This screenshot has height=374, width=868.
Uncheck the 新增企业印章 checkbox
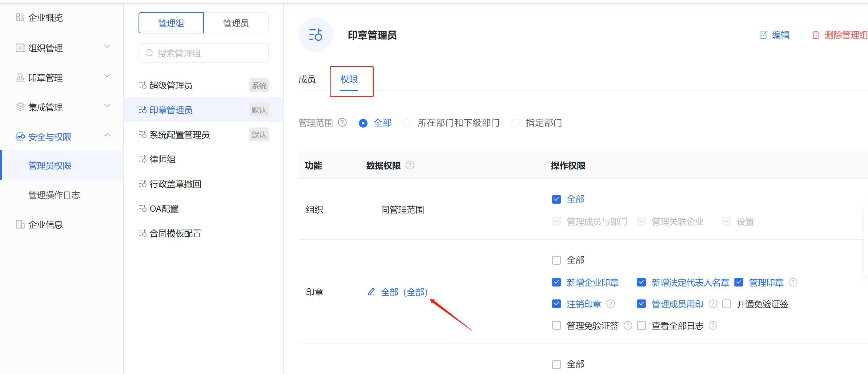point(556,282)
